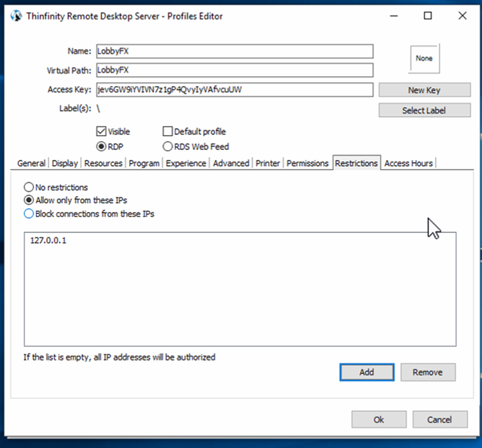Enable the Default profile checkbox
The image size is (482, 448).
pos(168,131)
